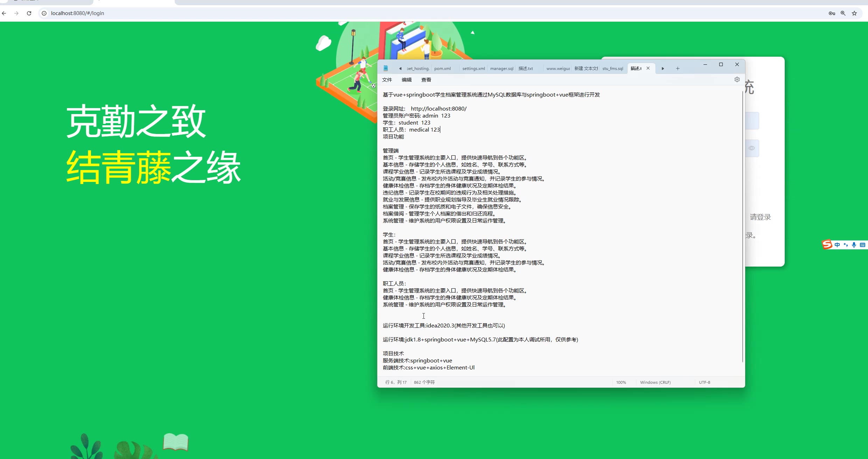Toggle Sogou punctuation mode
Viewport: 868px width, 459px height.
[846, 245]
